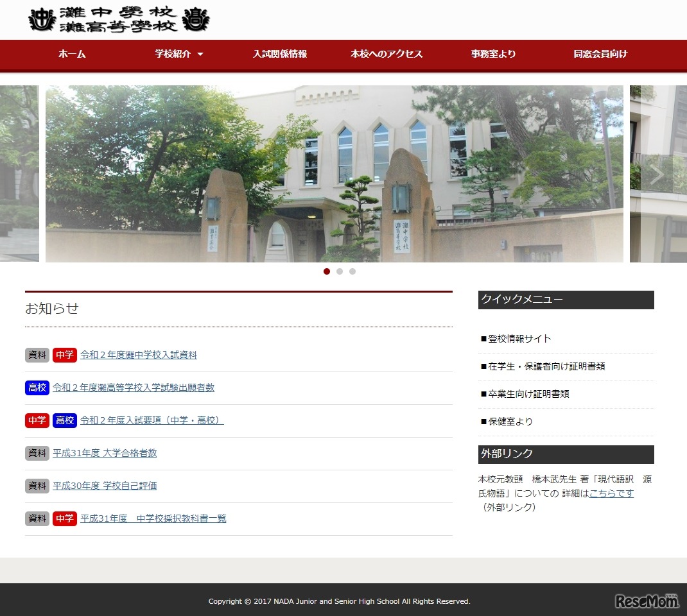This screenshot has width=687, height=616.
Task: Select the third carousel slide dot
Action: 352,271
